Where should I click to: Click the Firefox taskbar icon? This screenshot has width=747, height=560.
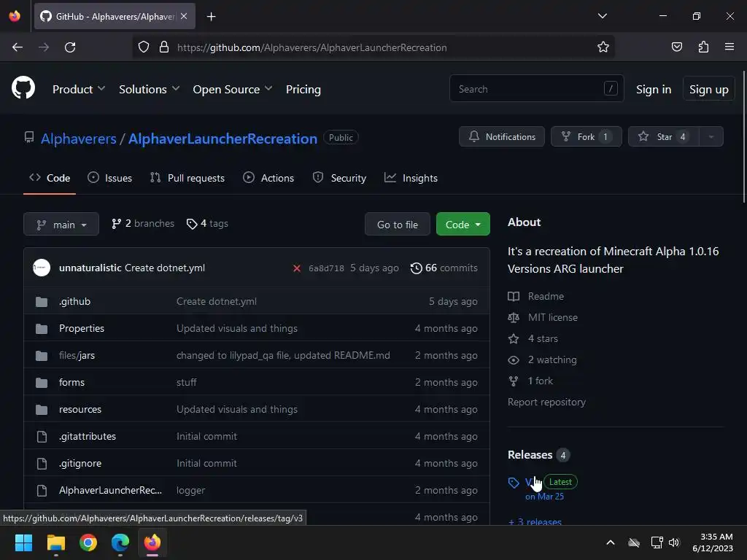(x=152, y=542)
